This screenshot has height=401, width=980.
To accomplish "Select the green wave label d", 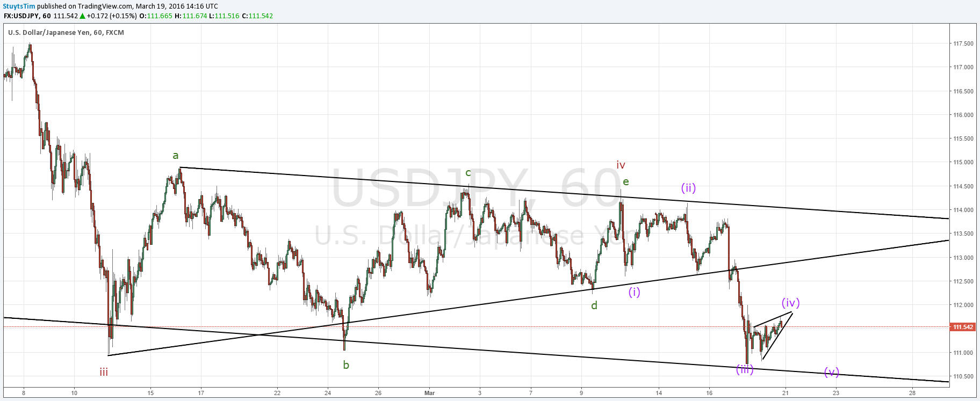I will point(594,305).
